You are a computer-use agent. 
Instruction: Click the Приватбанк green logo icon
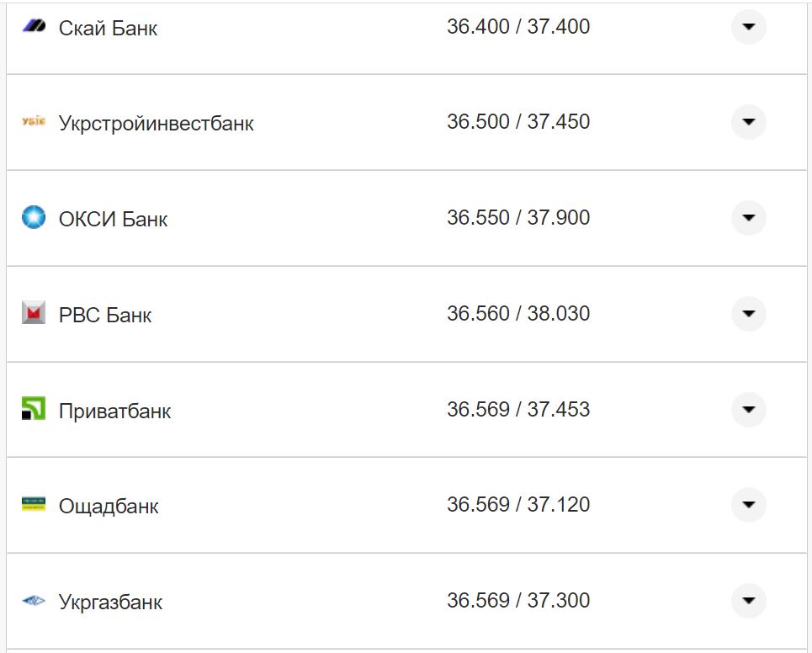(x=33, y=410)
